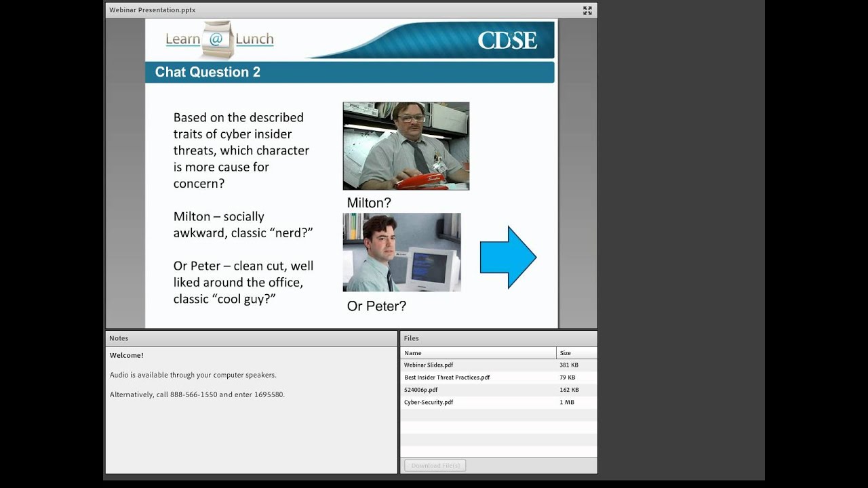The height and width of the screenshot is (488, 868).
Task: Click the Notes panel title bar
Action: (x=251, y=338)
